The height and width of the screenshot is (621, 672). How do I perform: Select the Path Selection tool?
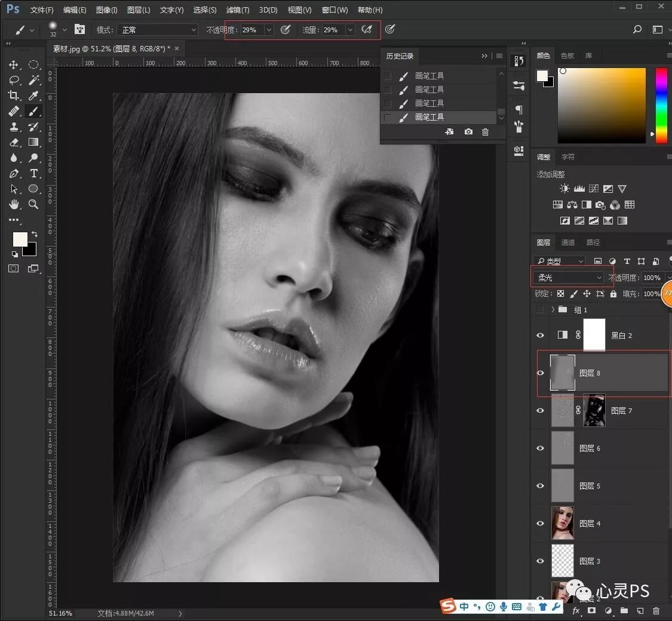point(14,189)
